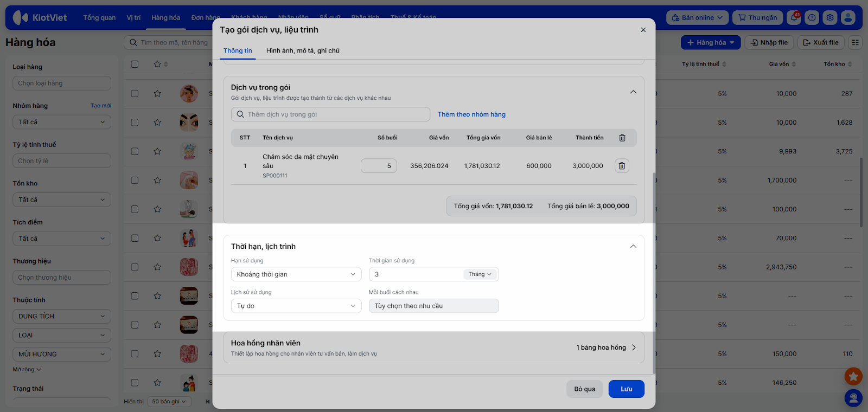The image size is (868, 412).
Task: Check the first product row checkbox
Action: click(x=135, y=93)
